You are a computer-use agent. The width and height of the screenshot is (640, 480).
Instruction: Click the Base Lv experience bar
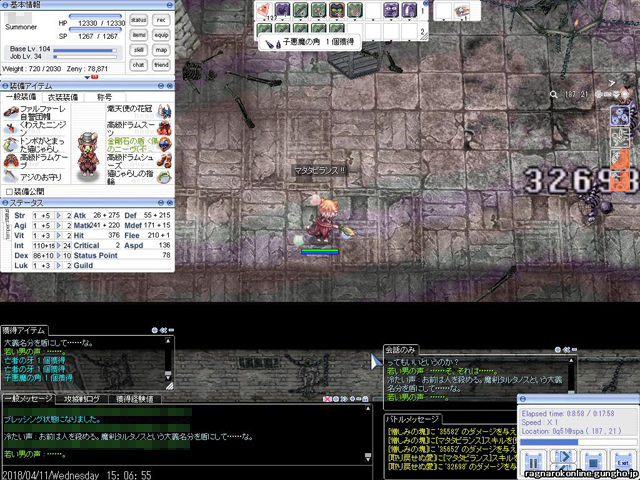coord(85,51)
